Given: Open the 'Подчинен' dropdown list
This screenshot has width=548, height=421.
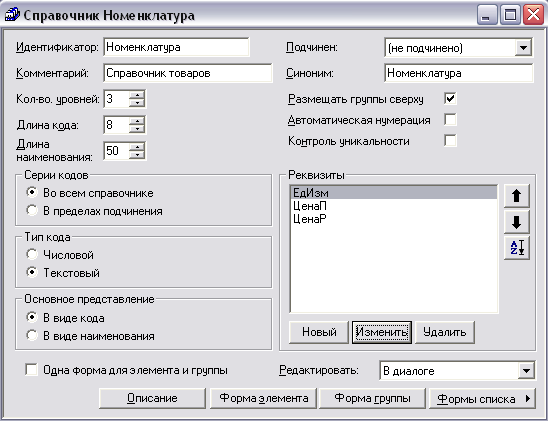Looking at the screenshot, I should tap(523, 48).
